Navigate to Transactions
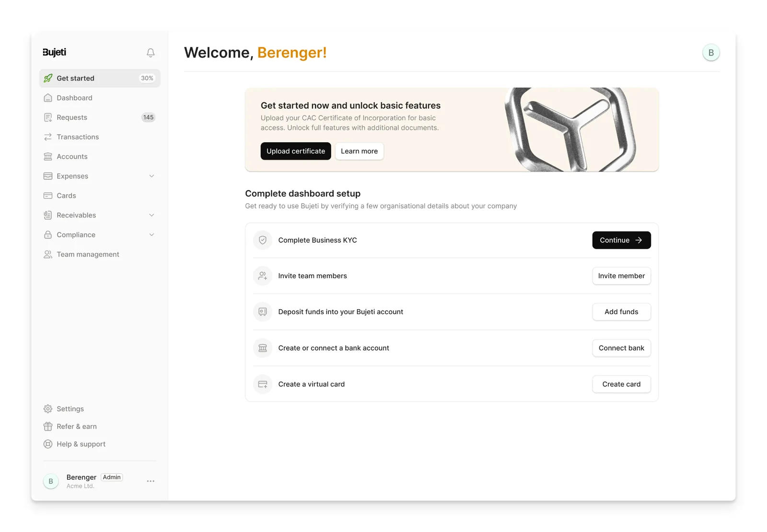 100,137
